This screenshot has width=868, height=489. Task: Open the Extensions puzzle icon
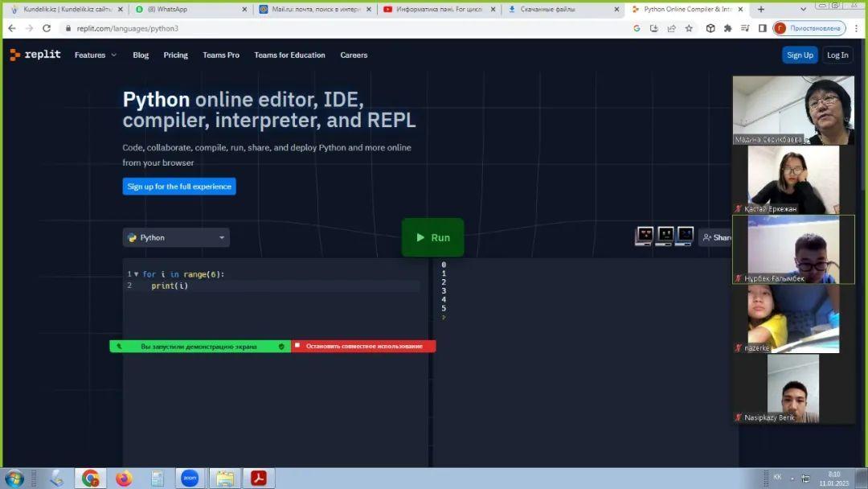point(727,28)
